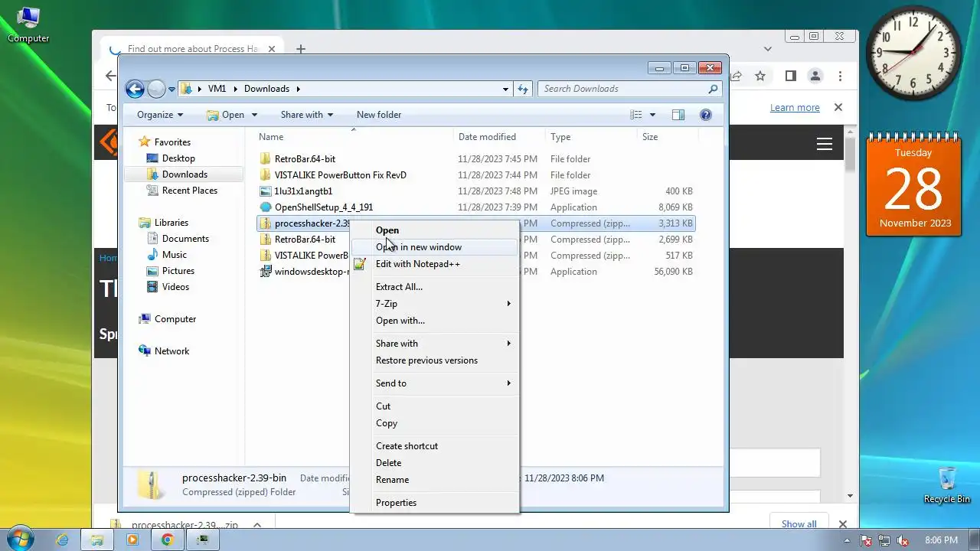Screen dimensions: 980x551
Task: Open Documents library in navigation pane
Action: tap(185, 239)
